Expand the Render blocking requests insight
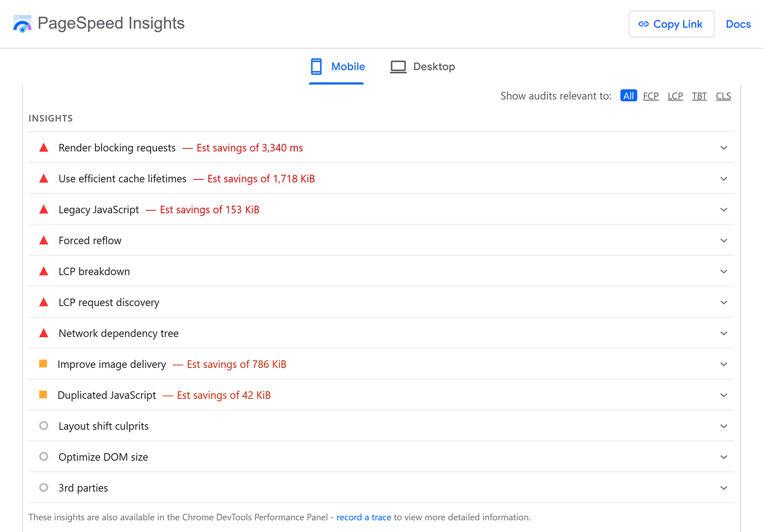The height and width of the screenshot is (532, 764). click(723, 147)
